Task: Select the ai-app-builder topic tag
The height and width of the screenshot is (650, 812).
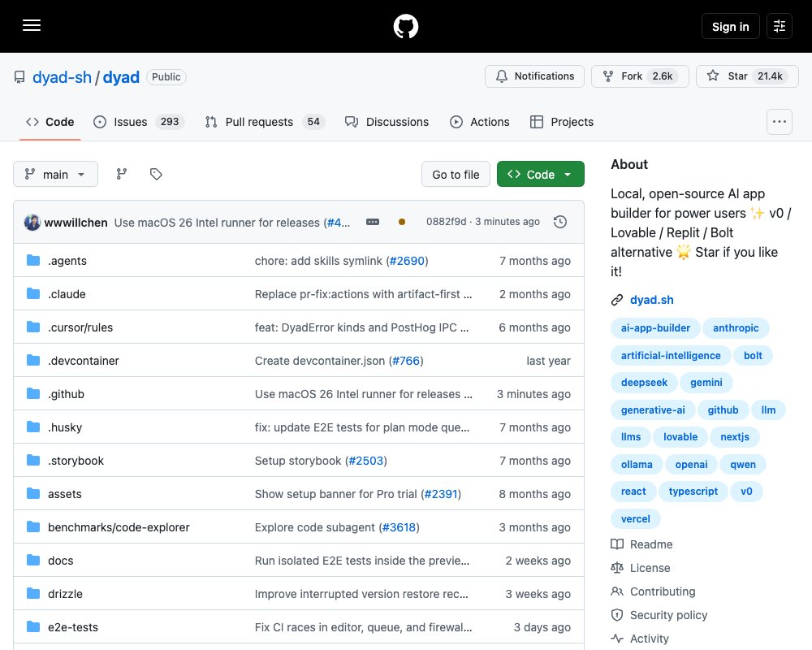Action: (x=655, y=328)
